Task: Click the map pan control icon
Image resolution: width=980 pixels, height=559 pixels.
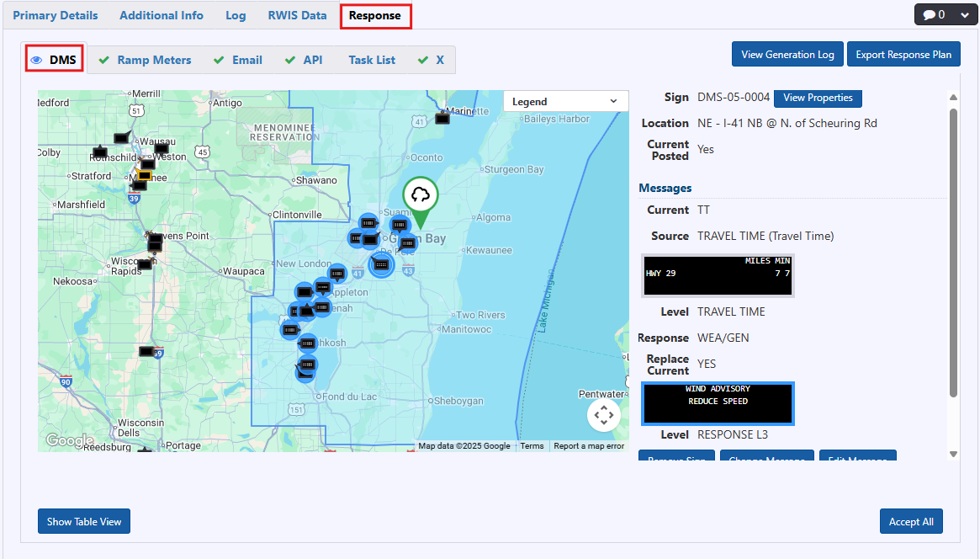Action: click(x=603, y=414)
